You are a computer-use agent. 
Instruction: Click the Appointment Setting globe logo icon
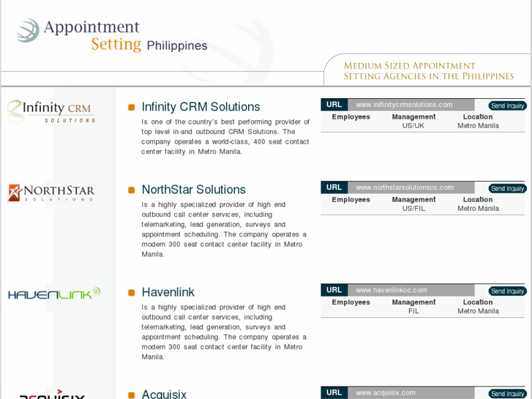point(28,30)
